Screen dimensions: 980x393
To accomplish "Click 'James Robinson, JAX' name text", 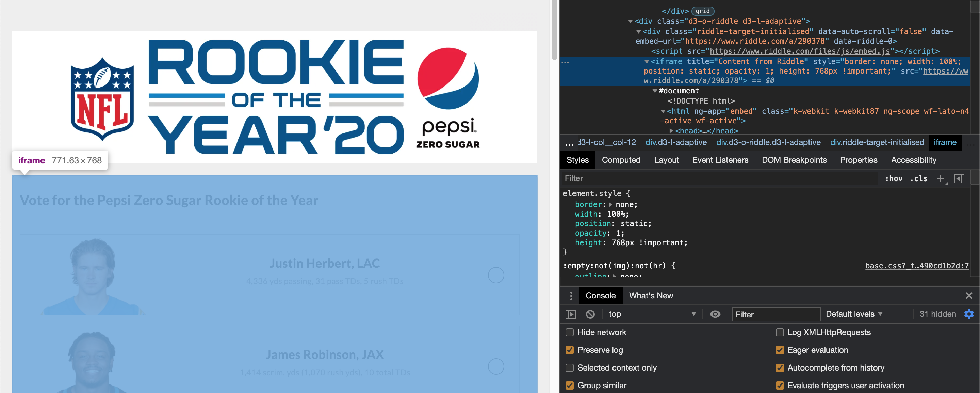I will coord(325,355).
